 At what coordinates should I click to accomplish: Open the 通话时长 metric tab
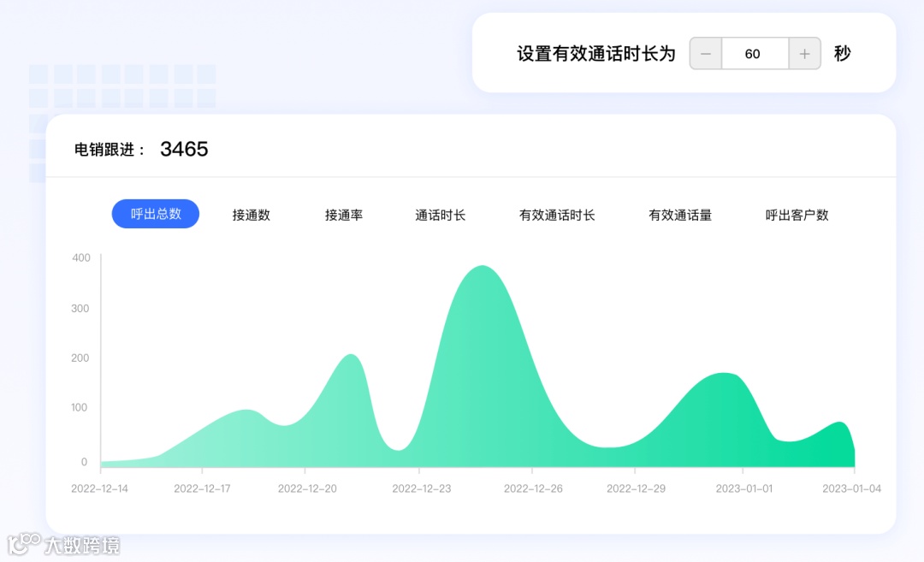coord(441,215)
